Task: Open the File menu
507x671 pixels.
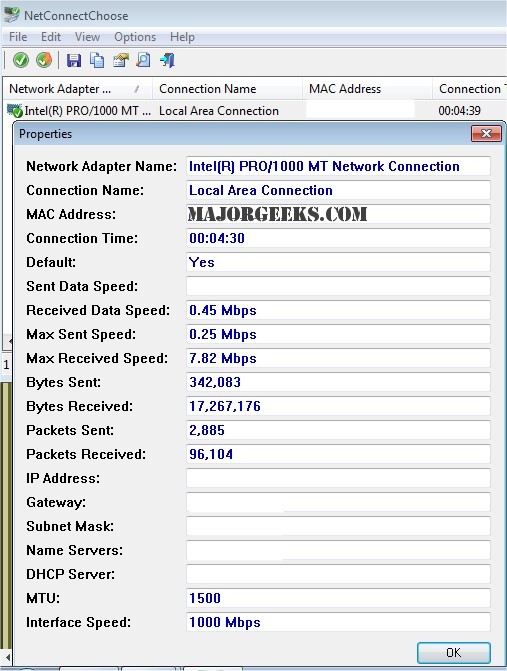Action: [x=18, y=37]
